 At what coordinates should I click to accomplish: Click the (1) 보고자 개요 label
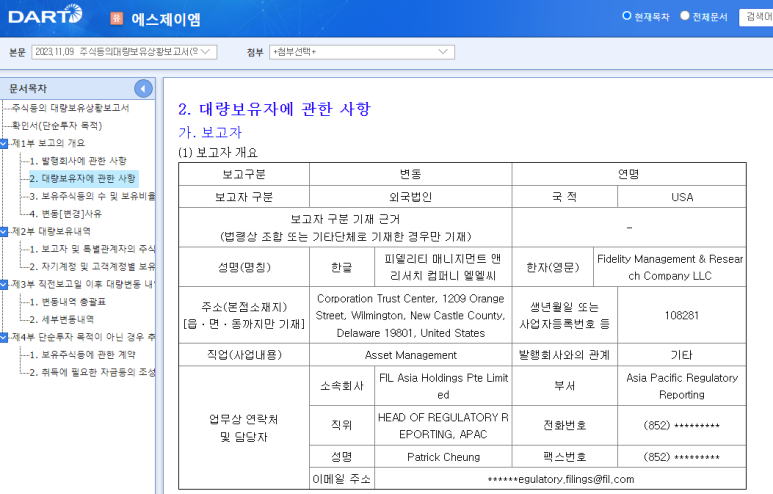[218, 152]
